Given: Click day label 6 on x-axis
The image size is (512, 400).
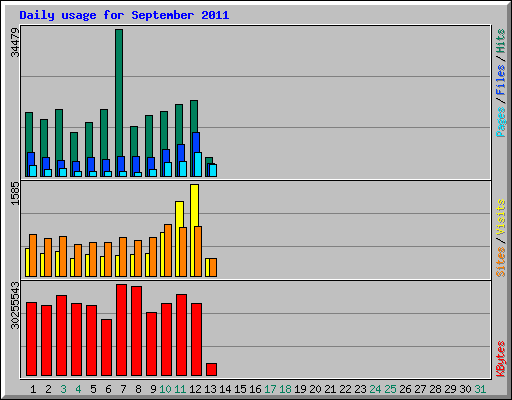Looking at the screenshot, I should pyautogui.click(x=108, y=389).
